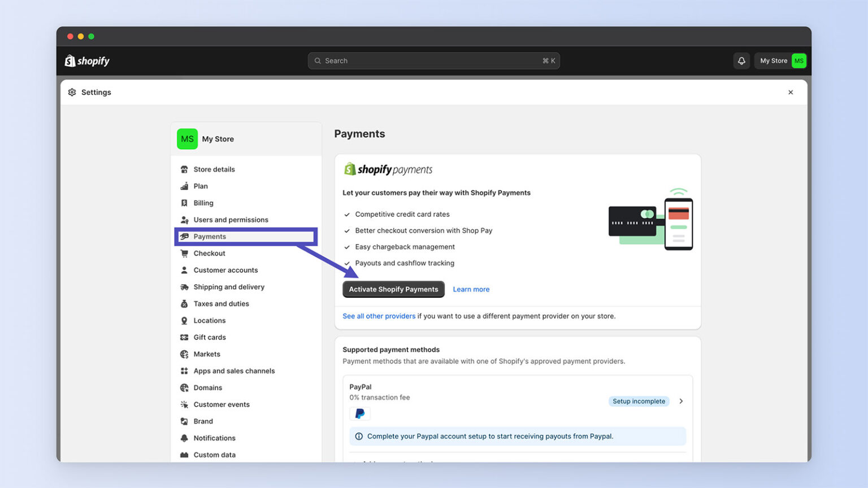Select the Locations pin icon

[x=184, y=320]
